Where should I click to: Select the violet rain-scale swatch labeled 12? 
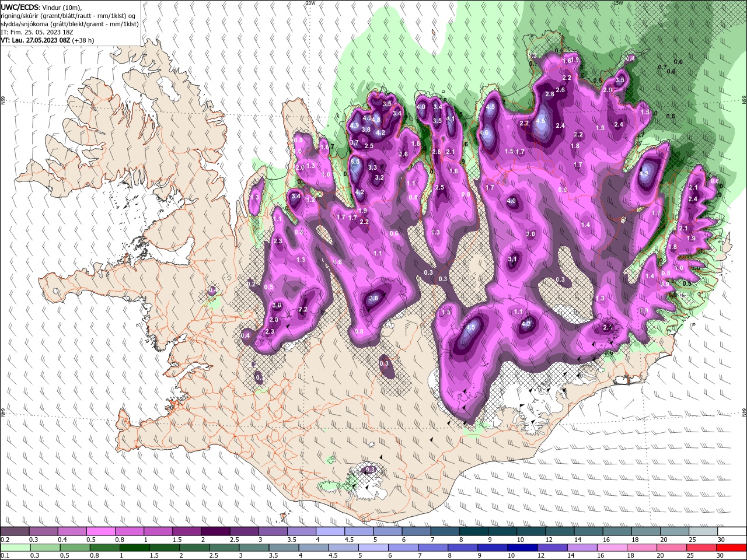coord(553,548)
